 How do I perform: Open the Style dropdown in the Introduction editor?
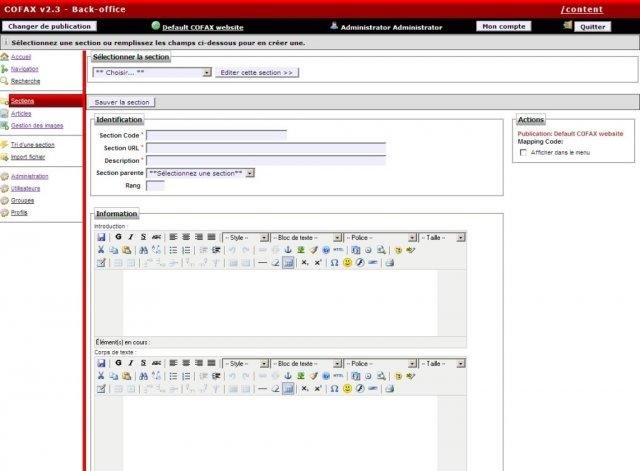pyautogui.click(x=245, y=237)
